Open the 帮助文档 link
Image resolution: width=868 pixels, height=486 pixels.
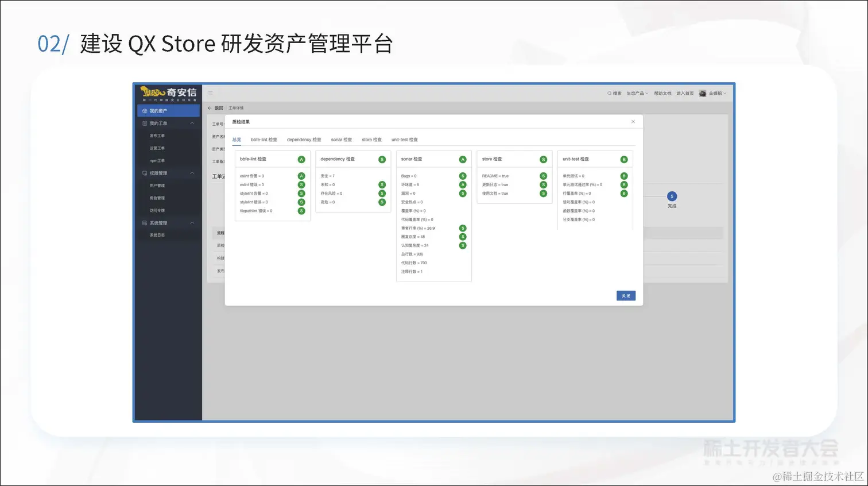(x=662, y=93)
